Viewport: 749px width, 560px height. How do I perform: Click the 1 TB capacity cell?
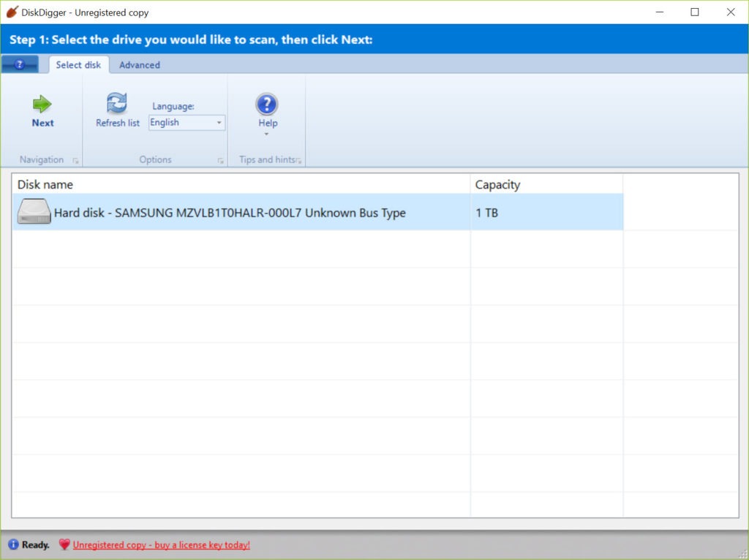coord(546,212)
